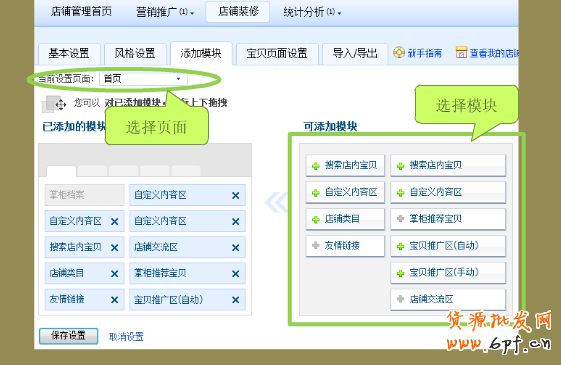Add the 宝贝推广区(手动) module with its plus icon
The image size is (561, 365).
pos(400,273)
